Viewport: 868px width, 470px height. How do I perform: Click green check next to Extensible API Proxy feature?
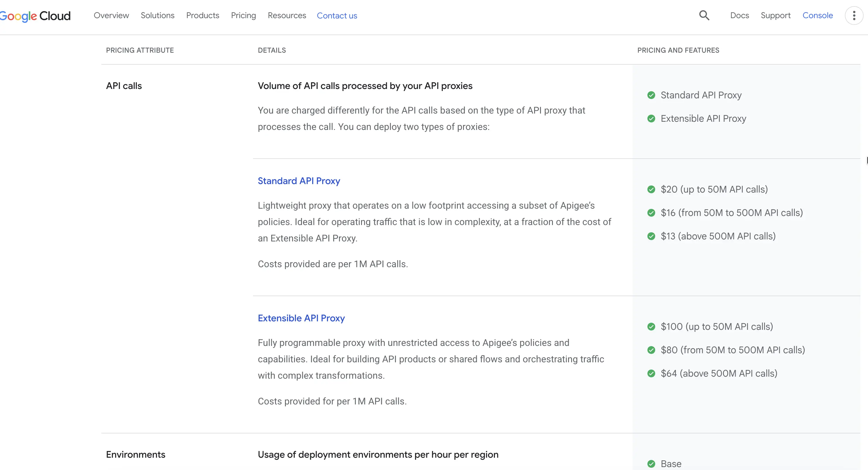coord(651,119)
